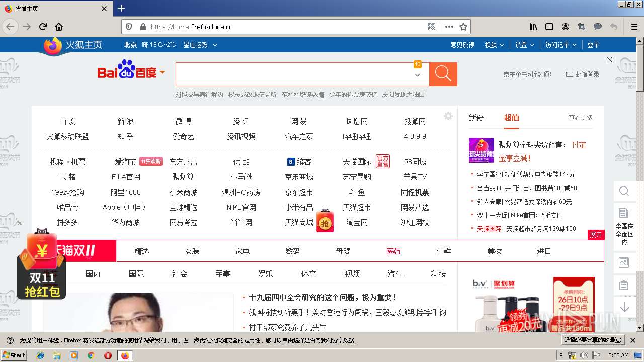The width and height of the screenshot is (644, 362).
Task: Open a new tab with the plus button
Action: [x=121, y=8]
